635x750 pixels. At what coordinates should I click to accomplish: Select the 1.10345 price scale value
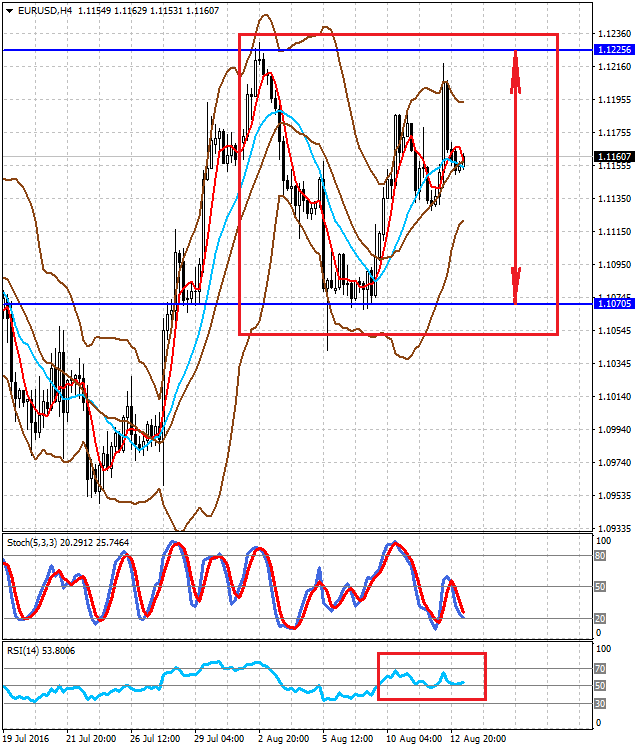pos(614,364)
